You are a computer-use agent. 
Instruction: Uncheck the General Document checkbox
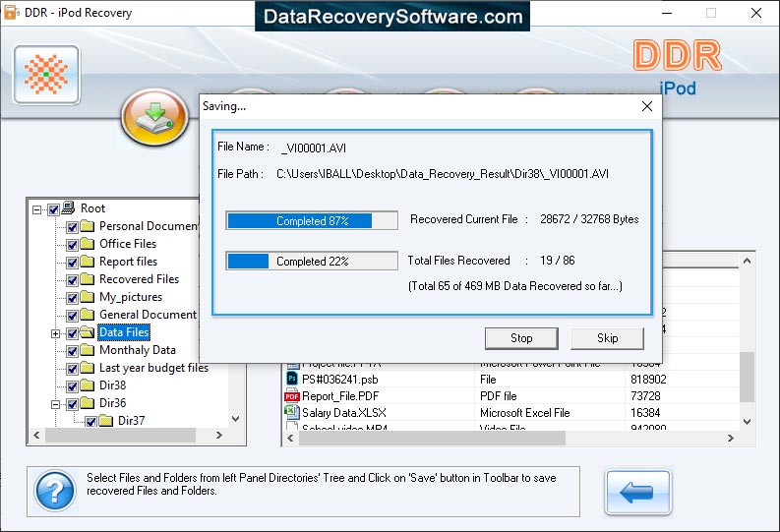[72, 316]
